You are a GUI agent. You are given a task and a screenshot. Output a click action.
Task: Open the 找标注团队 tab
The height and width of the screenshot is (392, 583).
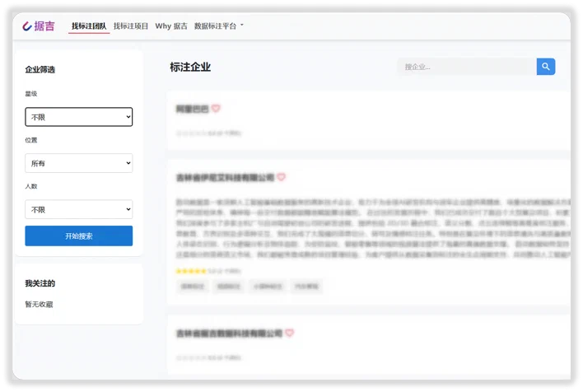(89, 26)
